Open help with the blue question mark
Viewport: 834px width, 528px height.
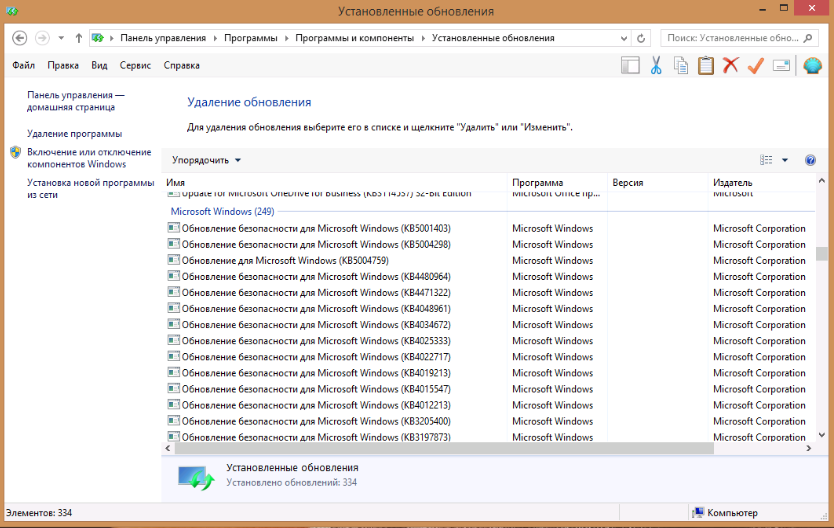click(x=810, y=160)
